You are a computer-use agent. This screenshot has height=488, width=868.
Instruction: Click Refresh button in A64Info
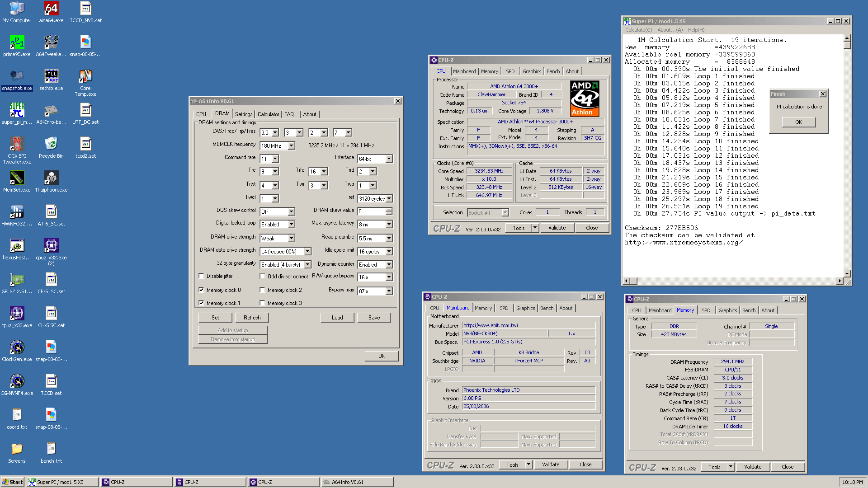[x=252, y=318]
